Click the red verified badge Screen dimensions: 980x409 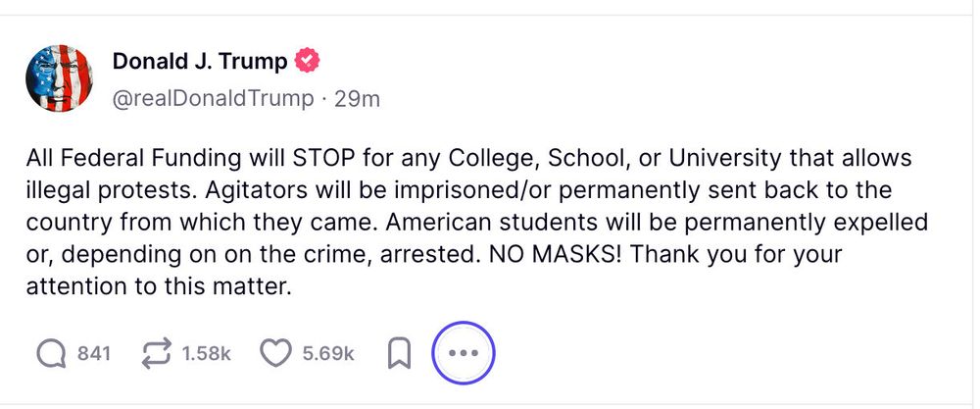coord(309,62)
